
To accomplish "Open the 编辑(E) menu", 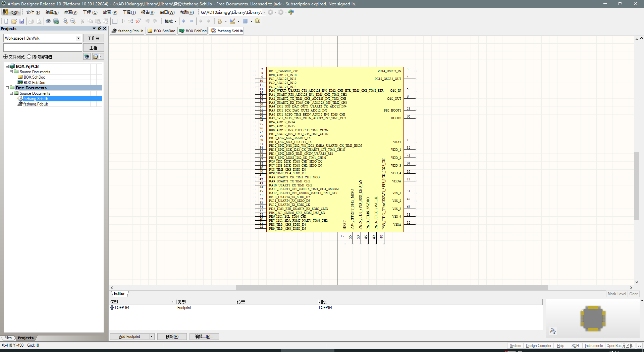I will 52,12.
